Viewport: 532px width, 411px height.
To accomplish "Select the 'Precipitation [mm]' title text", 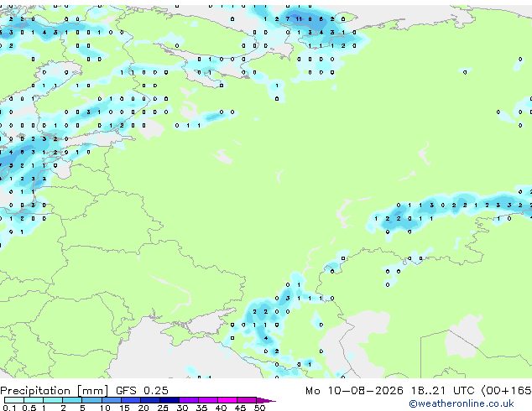I will click(55, 391).
